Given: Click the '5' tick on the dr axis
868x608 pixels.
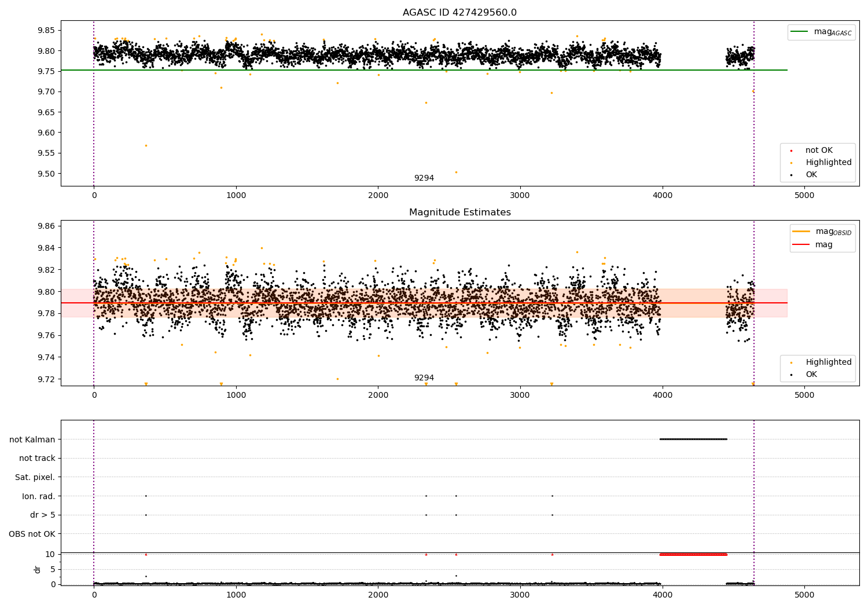Looking at the screenshot, I should 53,570.
